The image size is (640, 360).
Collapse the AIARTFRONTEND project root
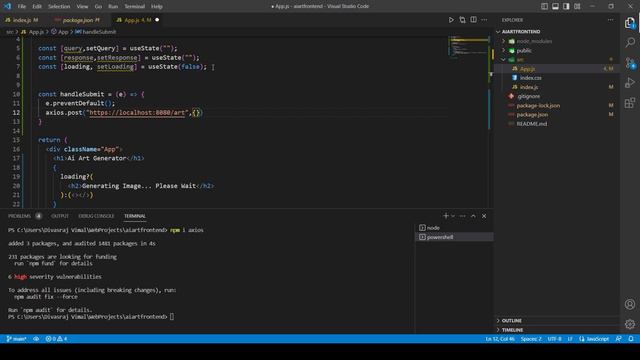pos(498,31)
